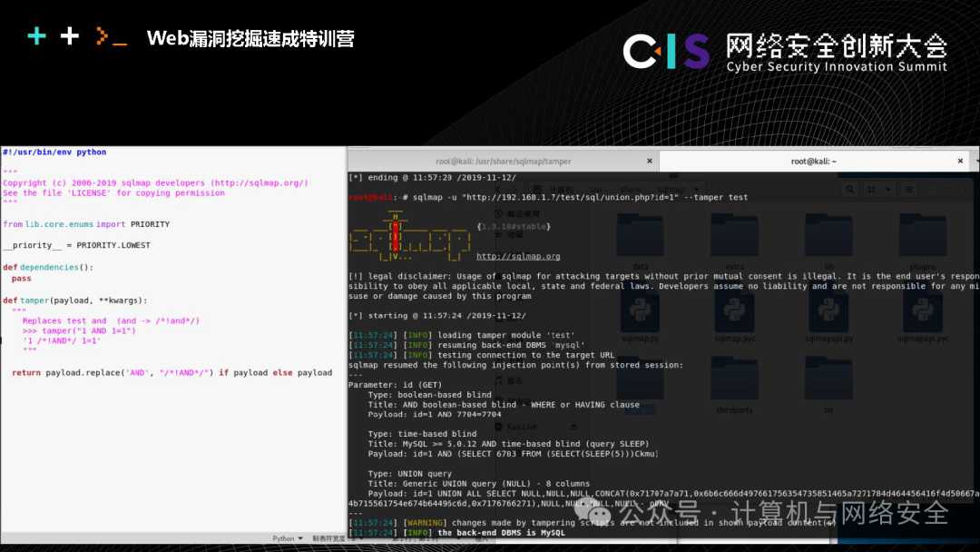The width and height of the screenshot is (980, 552).
Task: Click the loading tamper module 'test' log line
Action: pos(461,335)
